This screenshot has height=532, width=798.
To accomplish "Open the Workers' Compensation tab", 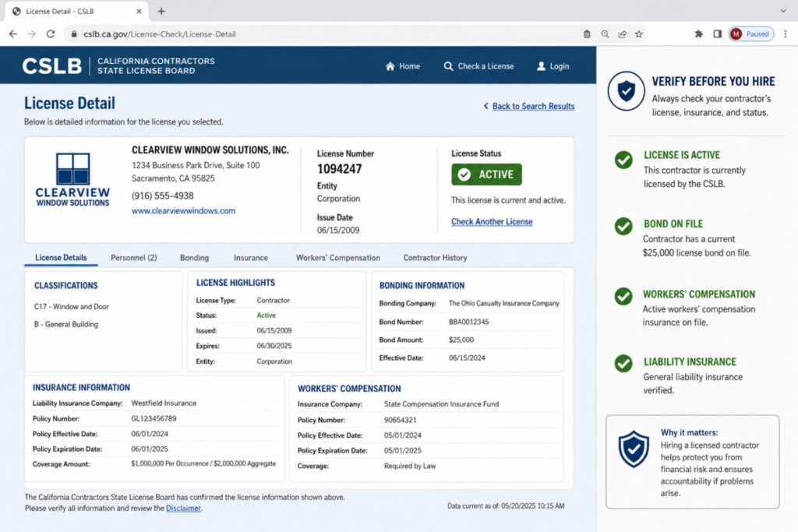I will pyautogui.click(x=338, y=257).
